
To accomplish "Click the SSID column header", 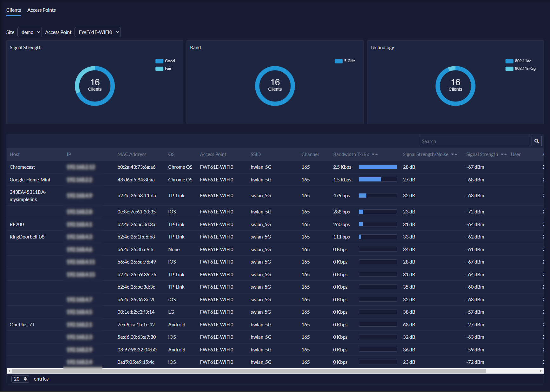I will pyautogui.click(x=256, y=154).
